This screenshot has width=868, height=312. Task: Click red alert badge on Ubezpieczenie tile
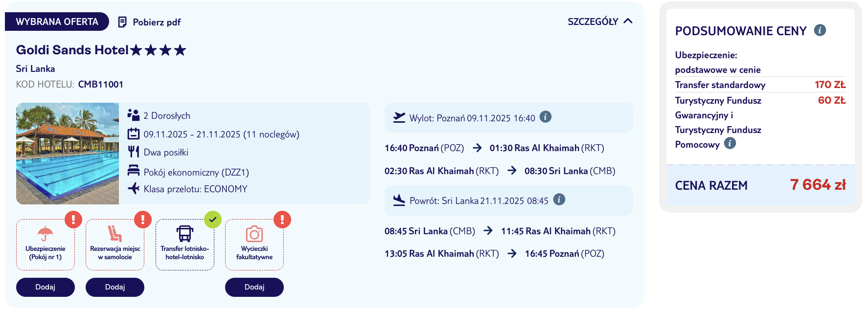[73, 220]
